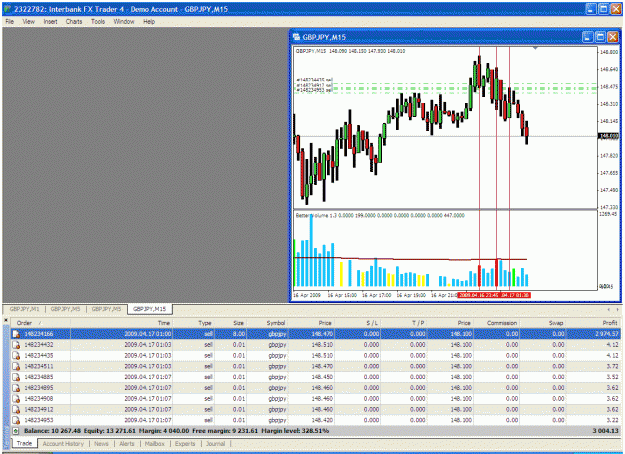Image resolution: width=625 pixels, height=454 pixels.
Task: Click the order icon for order 148234435
Action: (x=16, y=356)
